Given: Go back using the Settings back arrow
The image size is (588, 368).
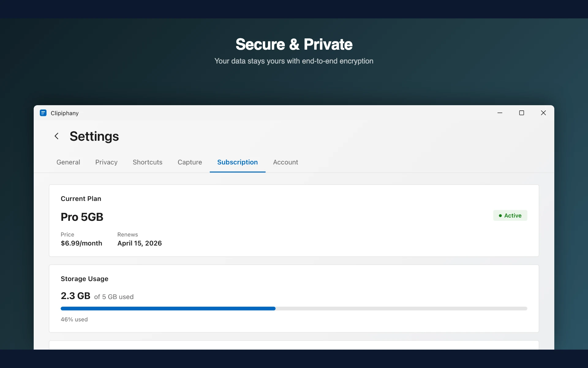Looking at the screenshot, I should click(x=56, y=136).
